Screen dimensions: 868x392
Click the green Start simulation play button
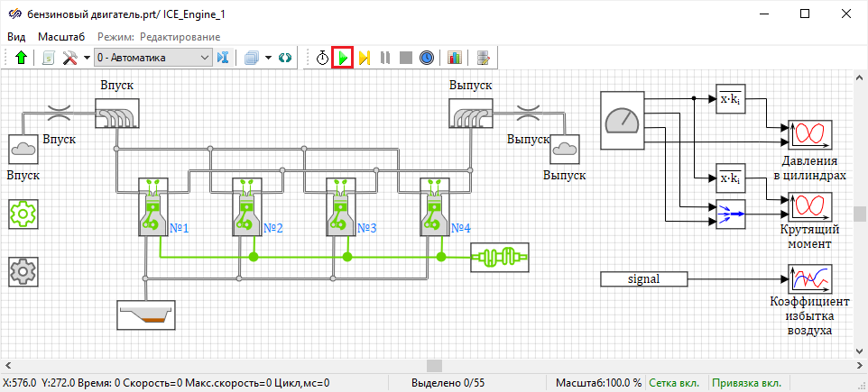coord(343,58)
